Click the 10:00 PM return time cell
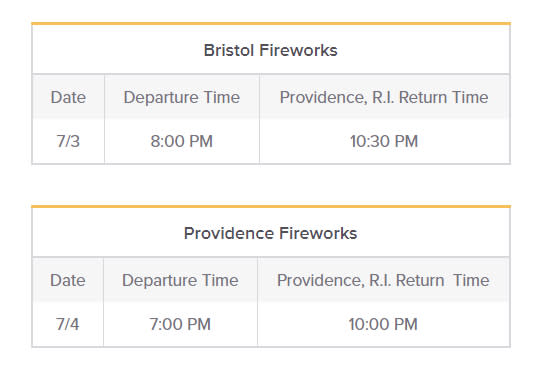 tap(383, 324)
